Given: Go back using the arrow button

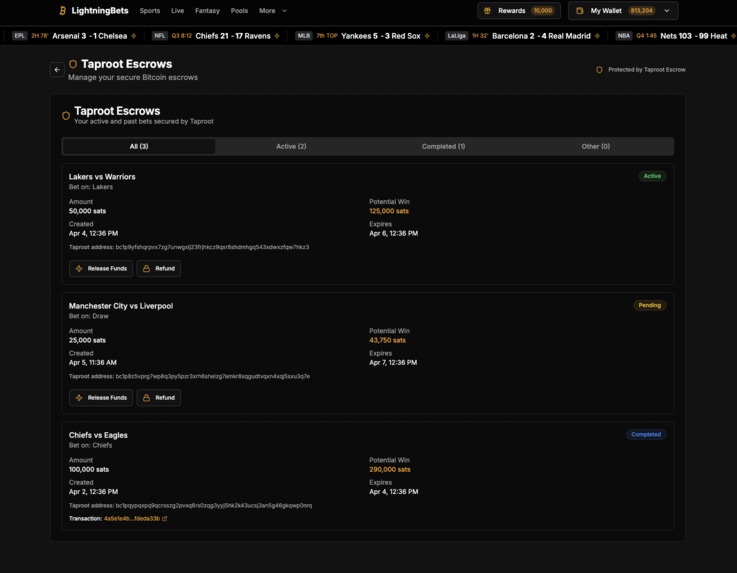Looking at the screenshot, I should point(57,70).
